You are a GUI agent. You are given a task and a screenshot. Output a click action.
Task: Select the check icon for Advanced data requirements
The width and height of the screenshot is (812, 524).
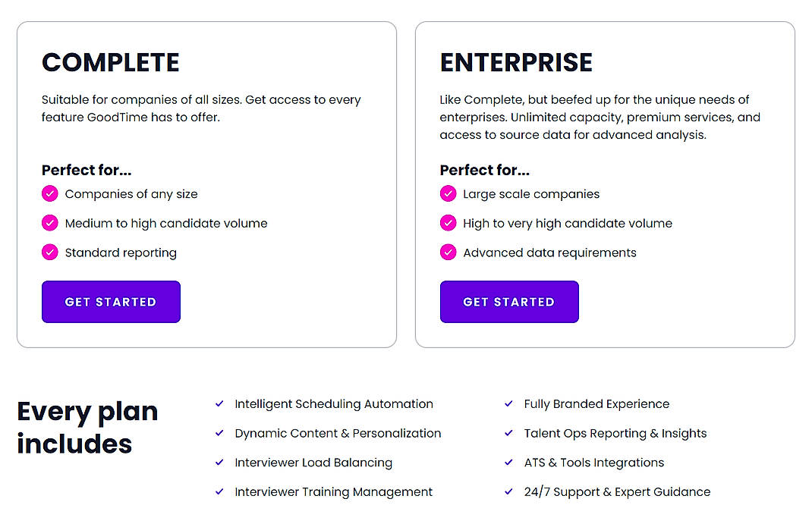point(448,253)
